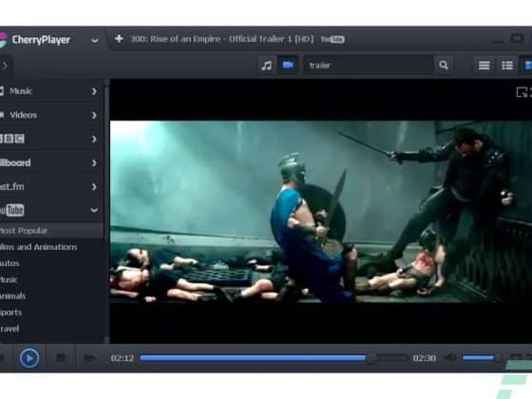Image resolution: width=532 pixels, height=399 pixels.
Task: Open the Last.fm entry in sidebar
Action: 12,186
